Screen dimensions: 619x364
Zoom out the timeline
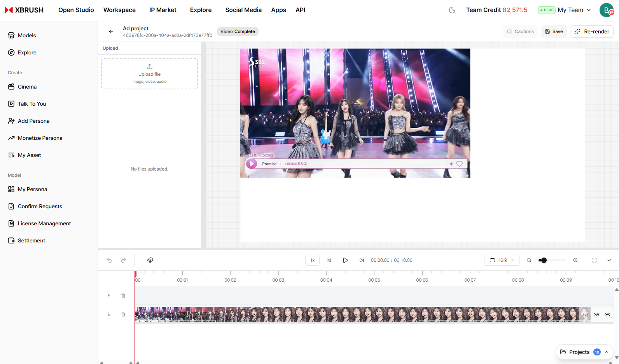[x=529, y=260]
